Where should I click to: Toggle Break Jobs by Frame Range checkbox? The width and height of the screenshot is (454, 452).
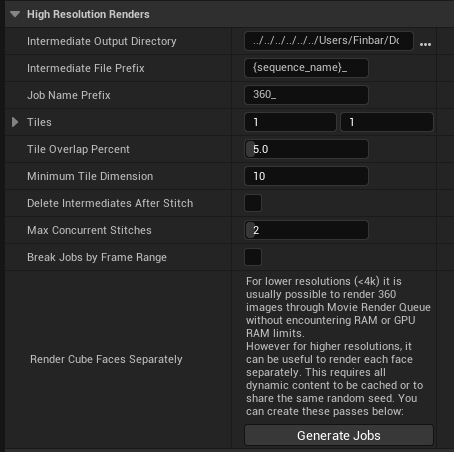tap(253, 257)
